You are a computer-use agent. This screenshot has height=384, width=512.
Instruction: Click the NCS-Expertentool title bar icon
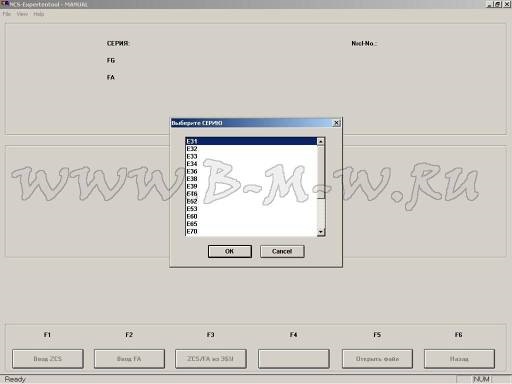[x=5, y=4]
